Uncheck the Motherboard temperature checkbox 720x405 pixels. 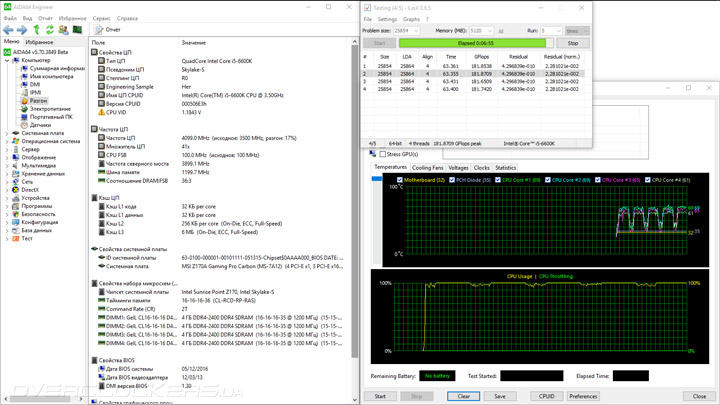pos(400,180)
